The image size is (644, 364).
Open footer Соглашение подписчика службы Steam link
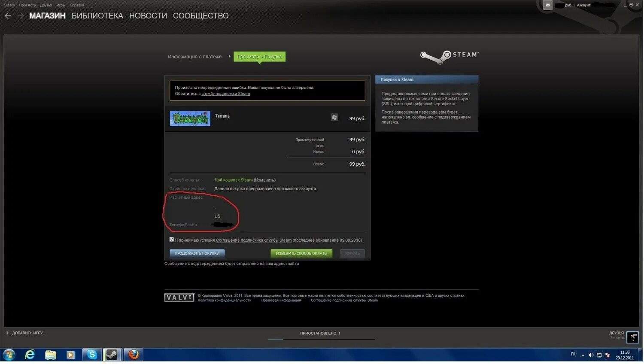point(344,300)
